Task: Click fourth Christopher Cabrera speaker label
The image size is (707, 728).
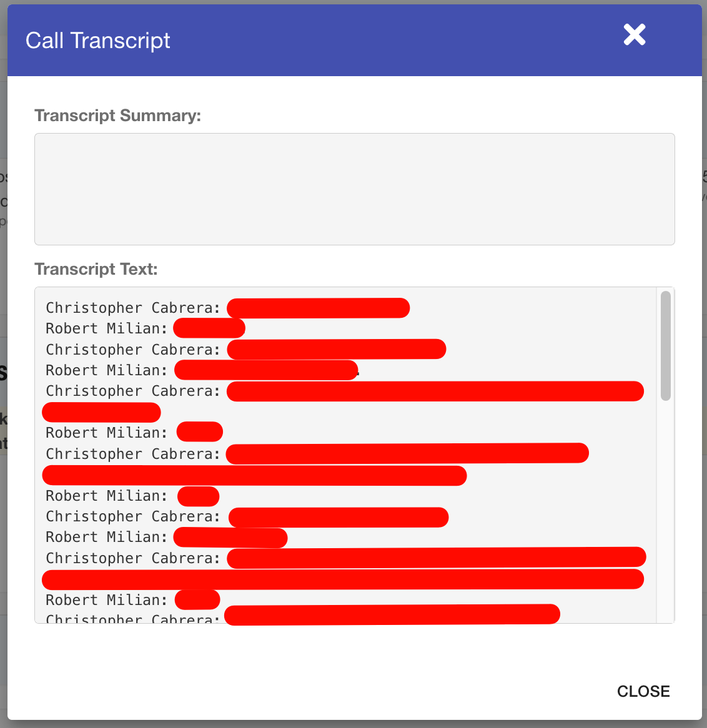Action: tap(133, 454)
